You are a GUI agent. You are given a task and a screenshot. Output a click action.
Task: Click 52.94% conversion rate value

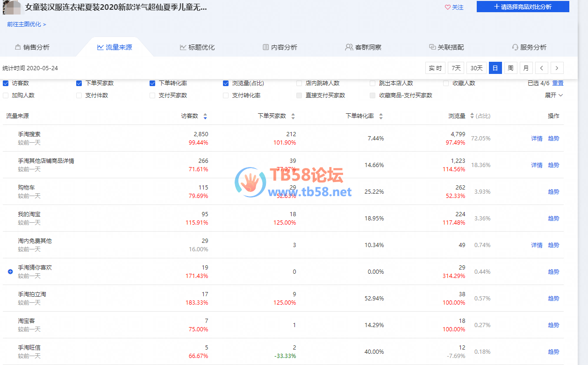(374, 299)
